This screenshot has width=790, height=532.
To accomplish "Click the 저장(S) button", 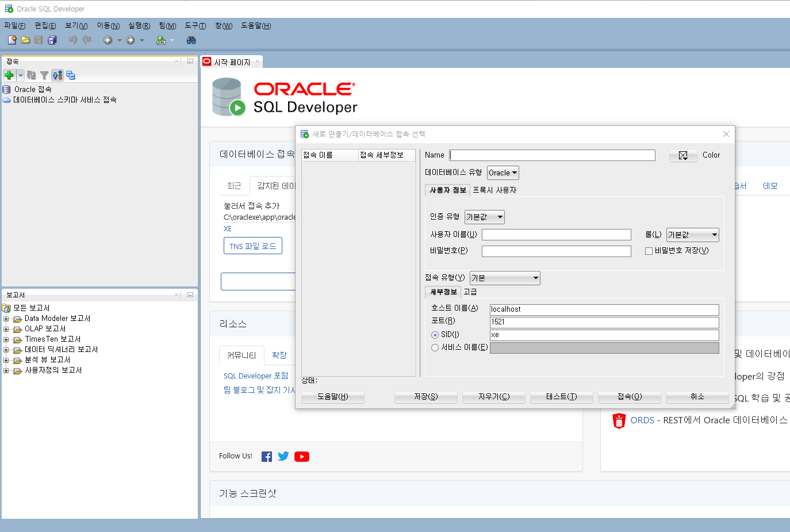I will [426, 397].
